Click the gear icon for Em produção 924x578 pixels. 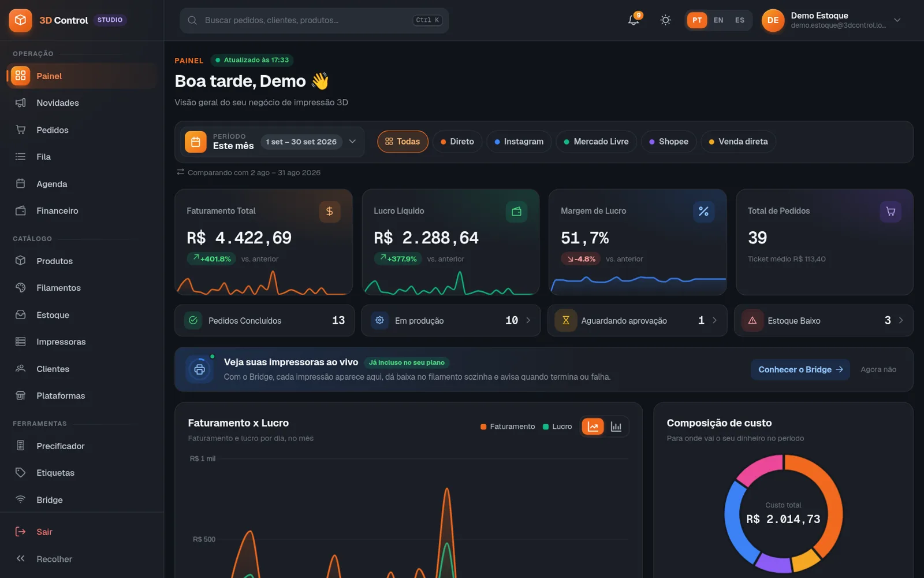click(x=379, y=320)
